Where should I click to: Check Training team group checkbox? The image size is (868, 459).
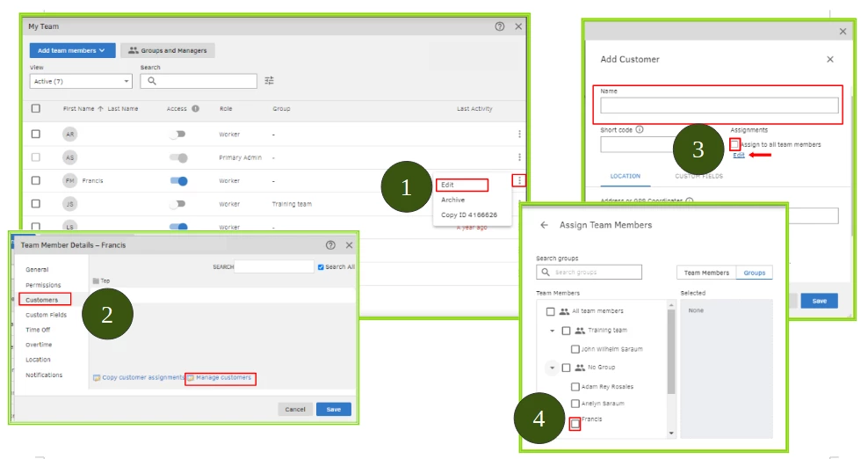point(566,331)
